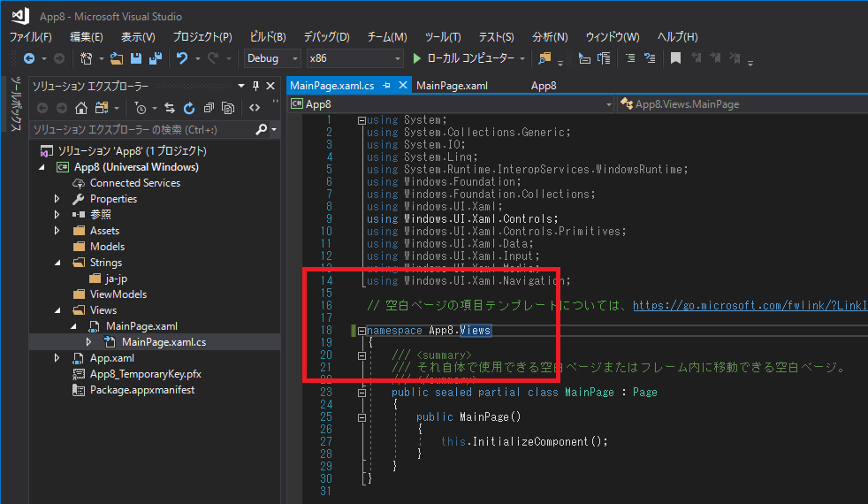Click the New Project toolbar icon
Screen dimensions: 868x504
coord(87,58)
